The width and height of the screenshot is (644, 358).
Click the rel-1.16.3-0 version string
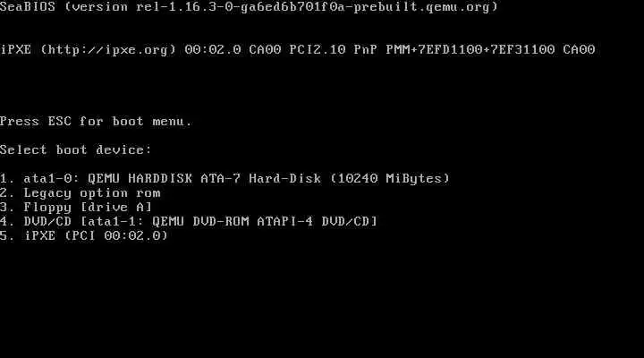pos(181,7)
